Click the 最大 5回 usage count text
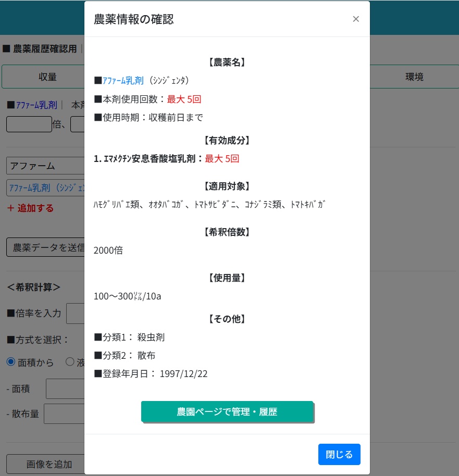This screenshot has width=459, height=476. (184, 99)
